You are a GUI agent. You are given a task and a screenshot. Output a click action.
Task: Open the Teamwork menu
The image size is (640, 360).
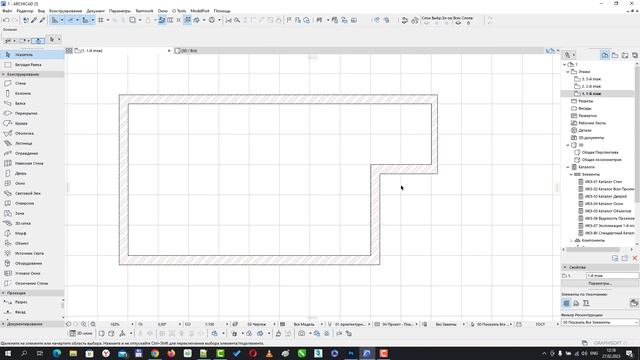pos(144,11)
